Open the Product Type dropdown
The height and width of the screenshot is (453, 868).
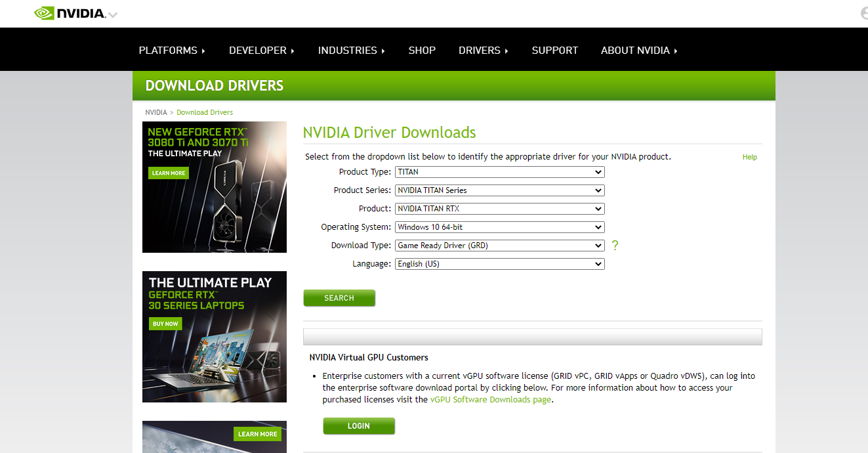point(499,172)
